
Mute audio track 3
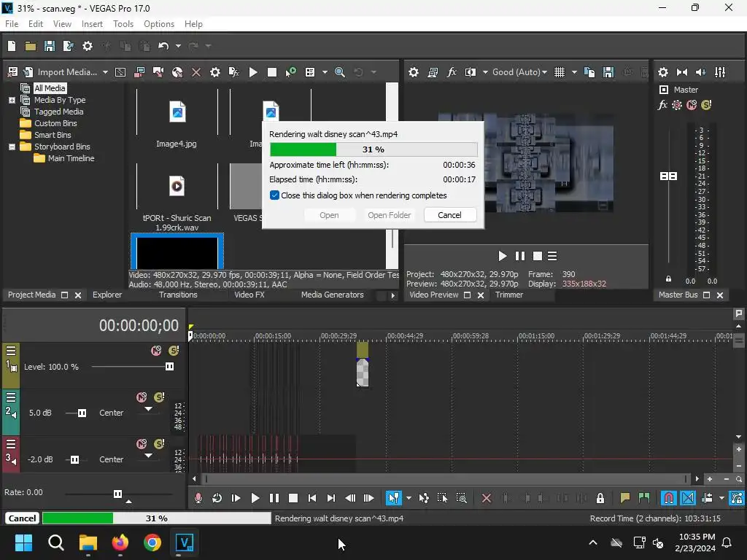[142, 444]
